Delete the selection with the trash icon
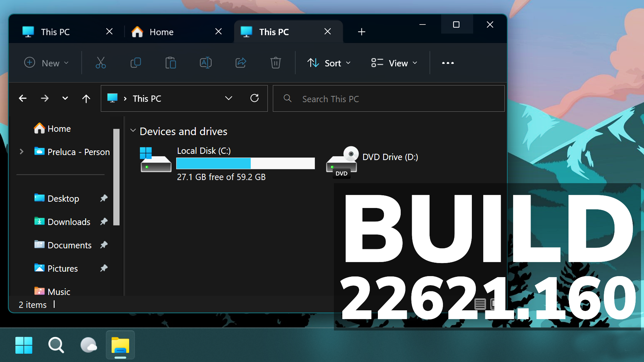Viewport: 644px width, 362px height. point(275,63)
